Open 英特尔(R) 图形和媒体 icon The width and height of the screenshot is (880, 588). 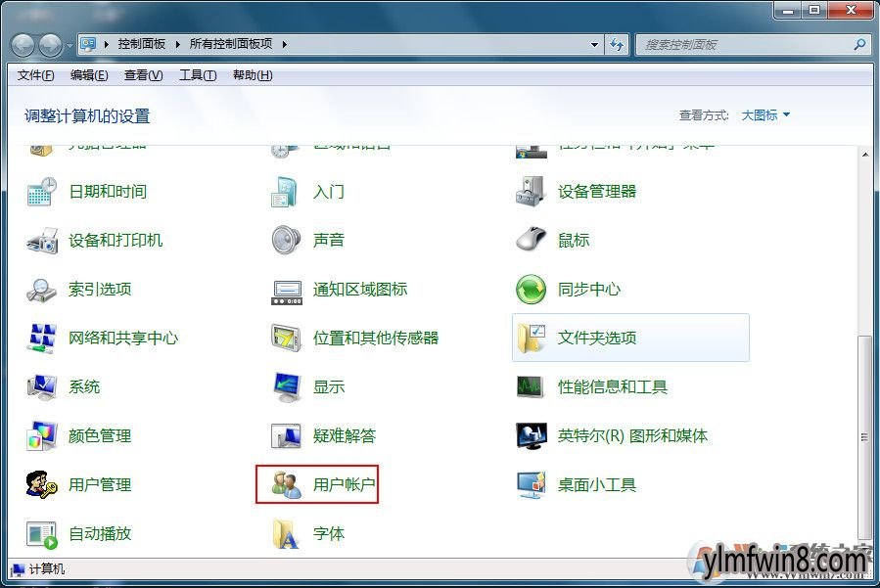coord(531,436)
